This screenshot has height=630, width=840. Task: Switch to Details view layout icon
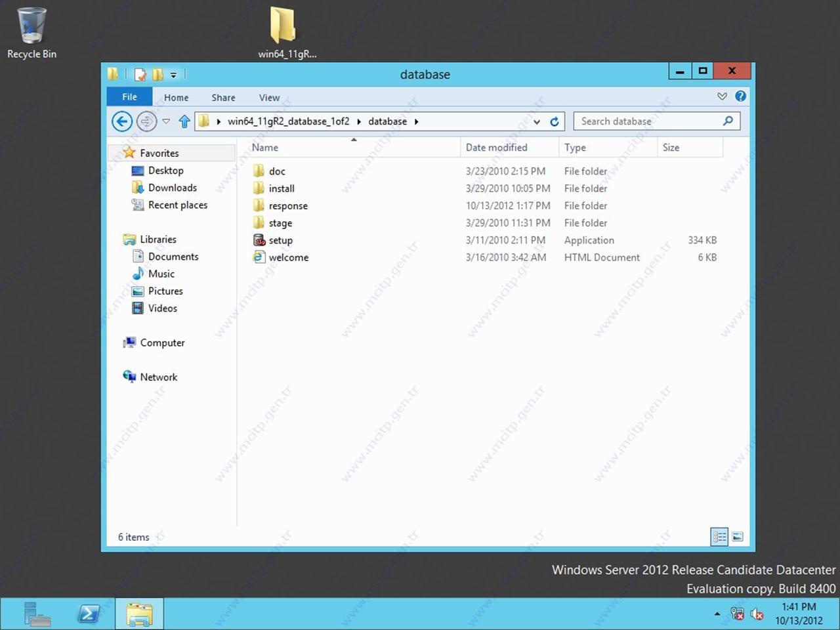click(719, 537)
